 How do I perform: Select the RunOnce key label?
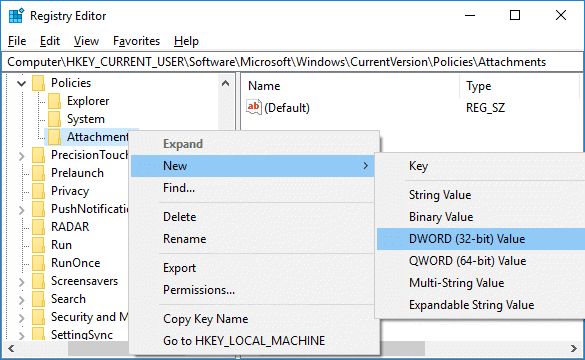click(76, 263)
